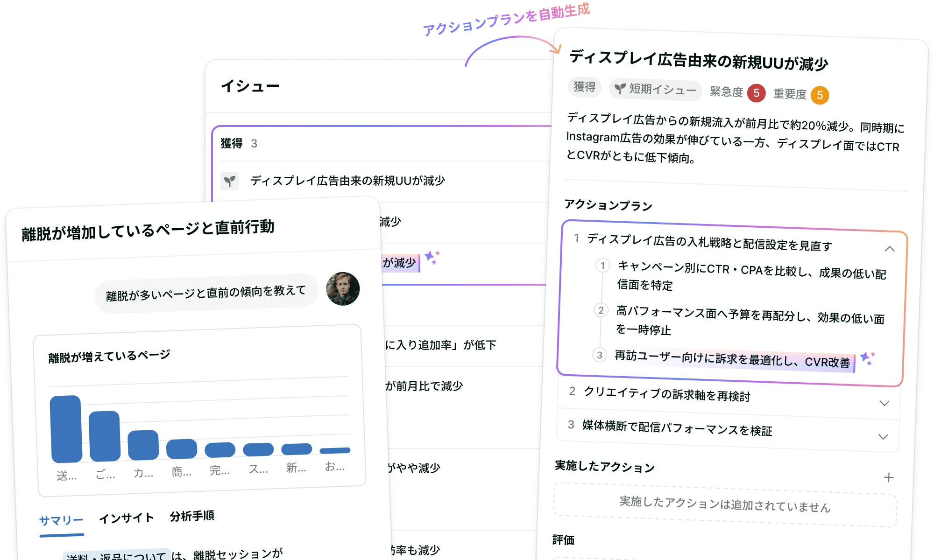Click the red 緊急度 5 badge
This screenshot has width=934, height=560.
[756, 93]
